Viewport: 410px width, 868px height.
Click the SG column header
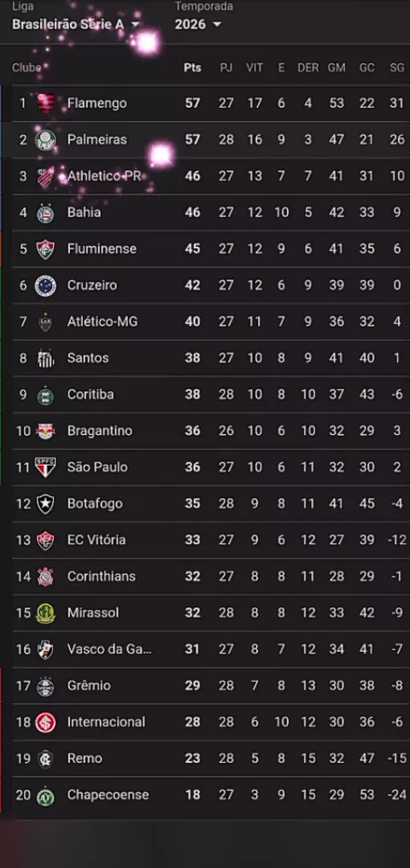point(396,67)
